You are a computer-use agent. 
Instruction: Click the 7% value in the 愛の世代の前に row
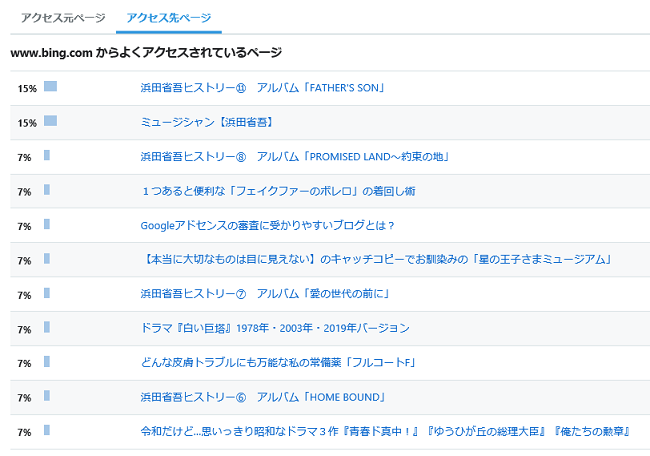[24, 295]
